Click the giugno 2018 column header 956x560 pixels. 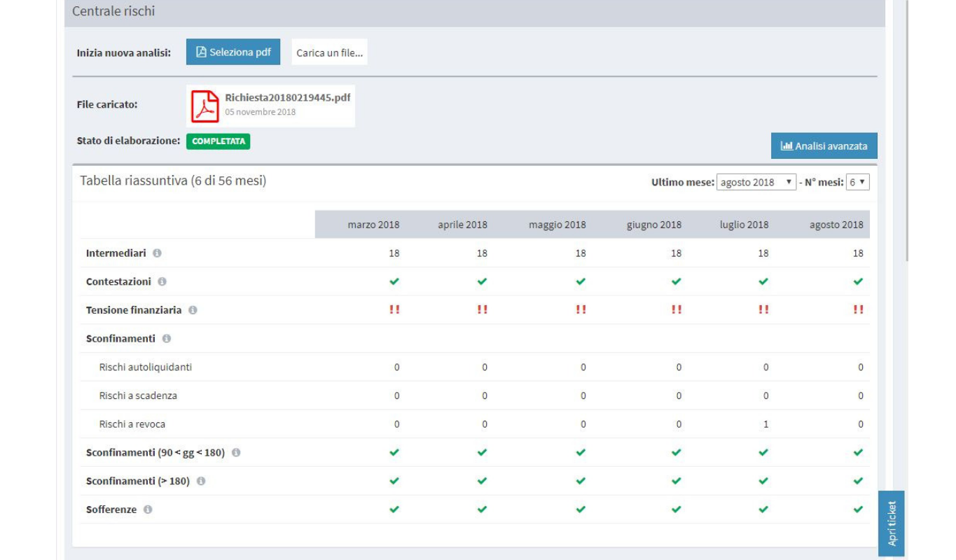[654, 225]
